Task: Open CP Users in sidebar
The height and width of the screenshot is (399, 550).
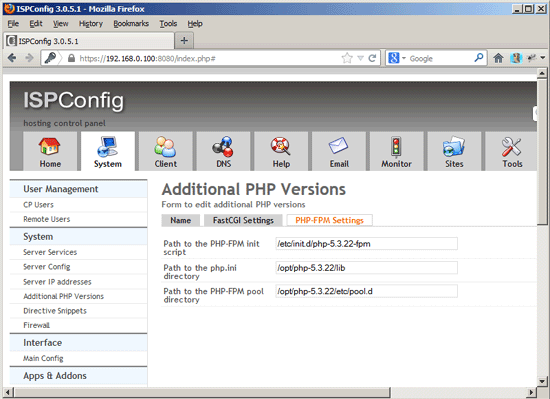Action: (39, 205)
